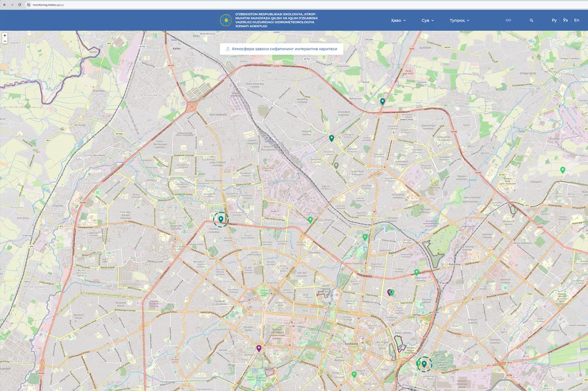Expand the Сув dropdown menu

tap(427, 21)
